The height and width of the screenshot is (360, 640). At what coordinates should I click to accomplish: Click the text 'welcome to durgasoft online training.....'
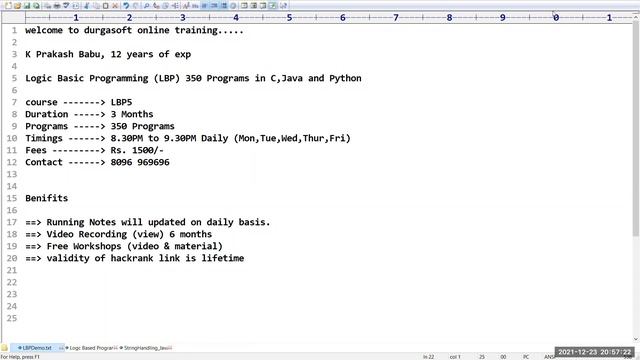pyautogui.click(x=134, y=30)
